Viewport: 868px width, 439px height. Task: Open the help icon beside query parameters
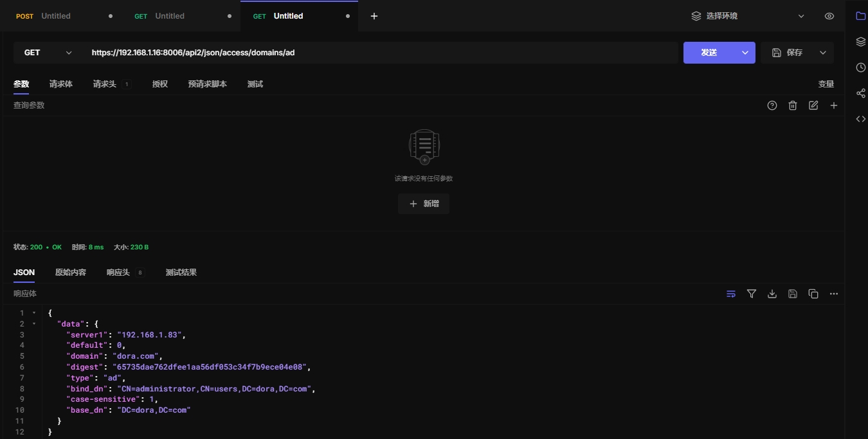pyautogui.click(x=772, y=105)
